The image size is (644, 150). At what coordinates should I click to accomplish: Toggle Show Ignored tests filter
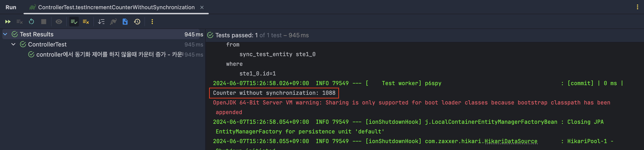tap(86, 22)
